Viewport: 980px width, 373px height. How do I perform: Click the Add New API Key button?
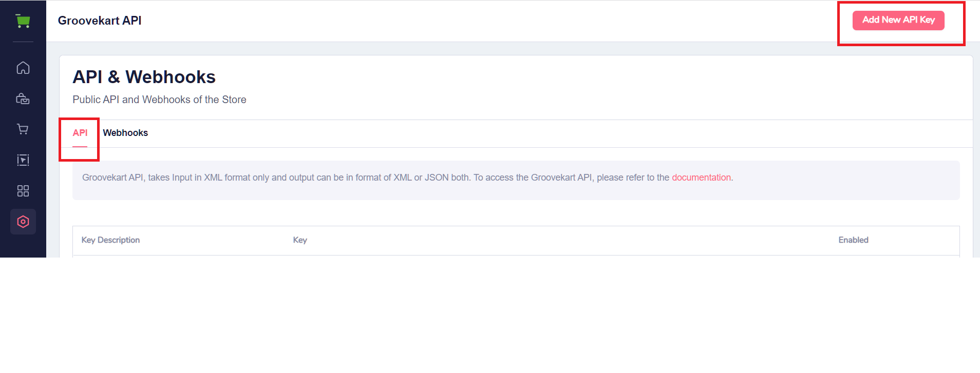click(898, 21)
